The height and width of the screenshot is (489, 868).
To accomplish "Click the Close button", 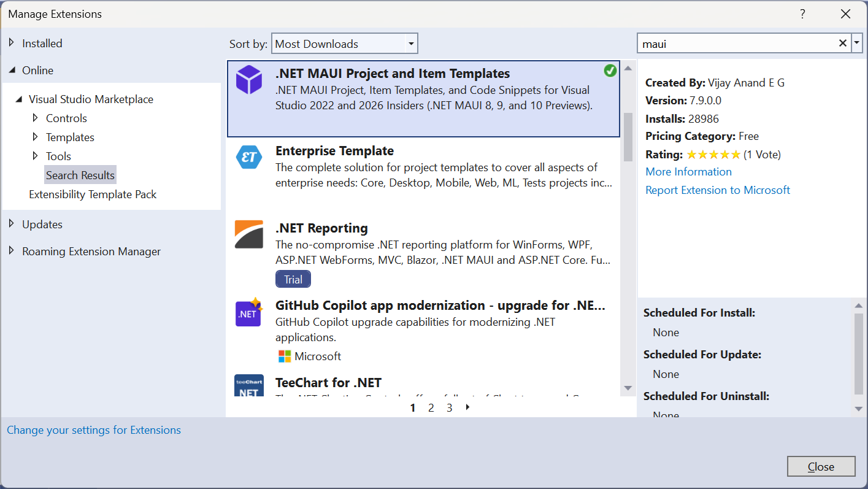I will (821, 466).
